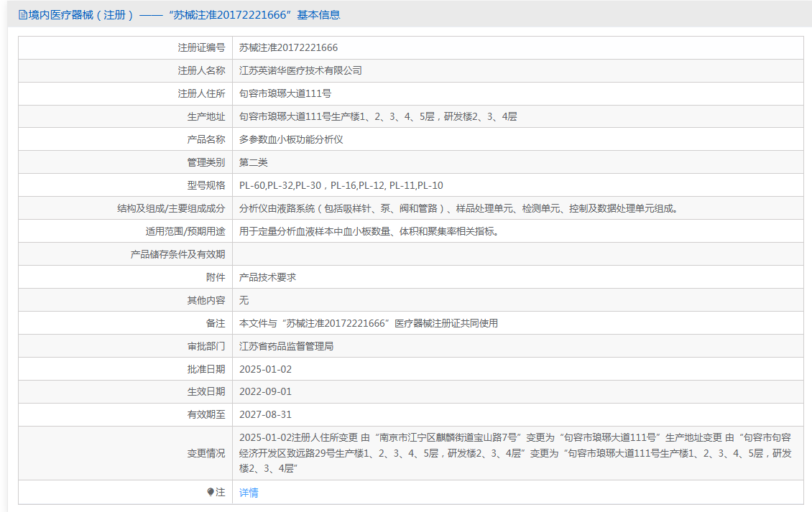Select the value 第二类

[x=253, y=162]
